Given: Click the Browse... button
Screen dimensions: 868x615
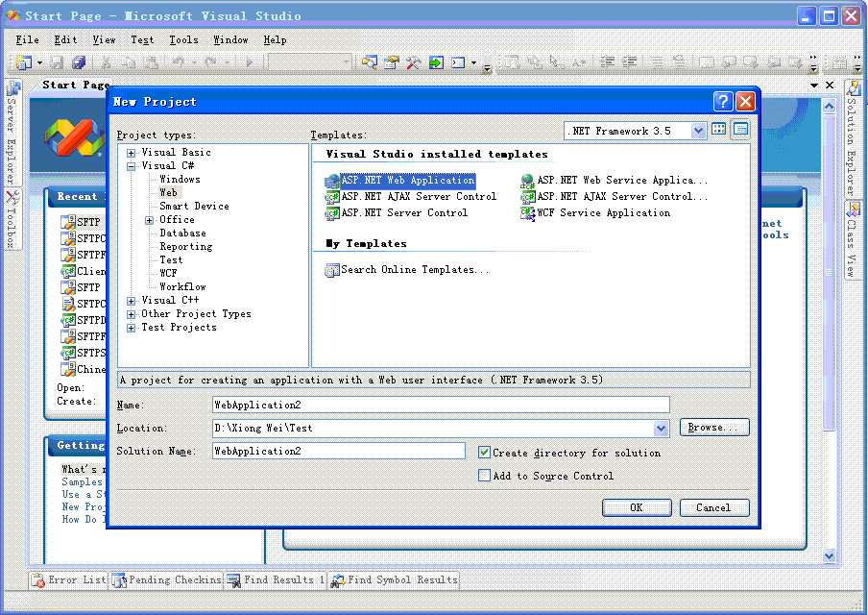Looking at the screenshot, I should tap(714, 428).
